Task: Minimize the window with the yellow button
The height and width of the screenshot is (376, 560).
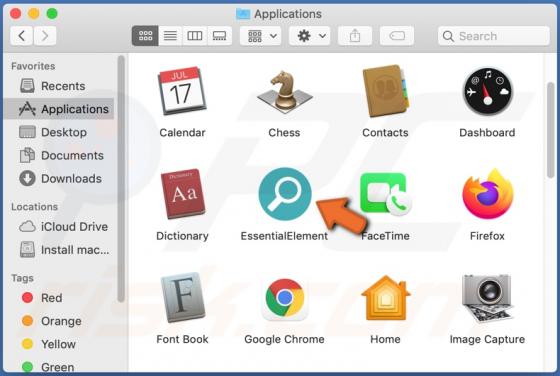Action: click(34, 14)
